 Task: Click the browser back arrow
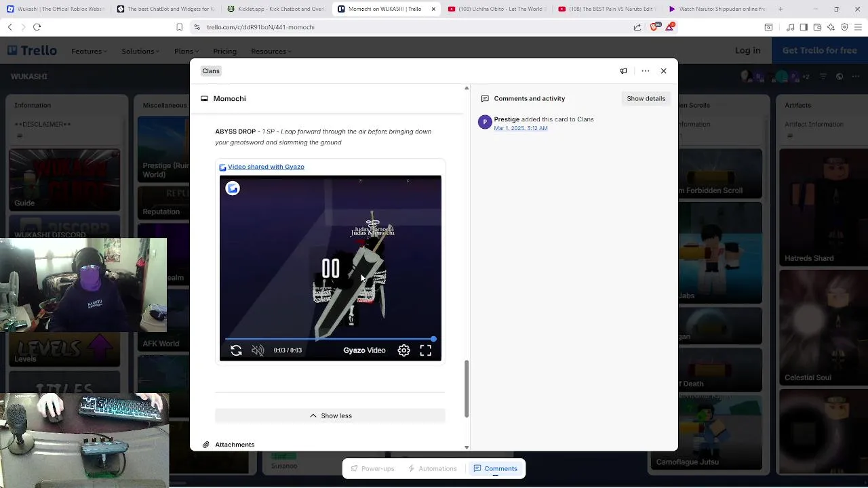coord(9,27)
